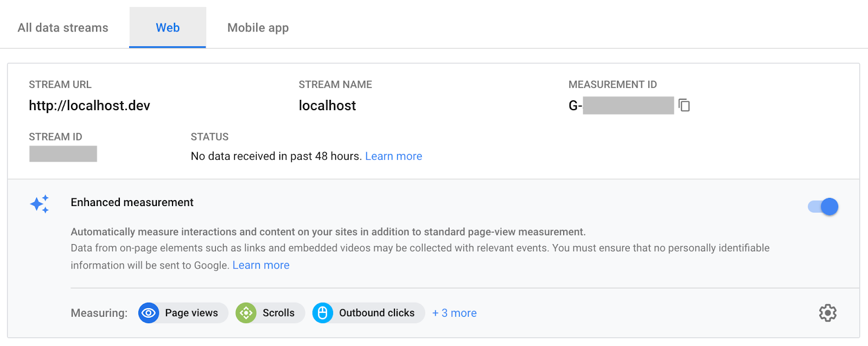Viewport: 868px width, 346px height.
Task: Click the redacted Stream ID value
Action: 63,154
